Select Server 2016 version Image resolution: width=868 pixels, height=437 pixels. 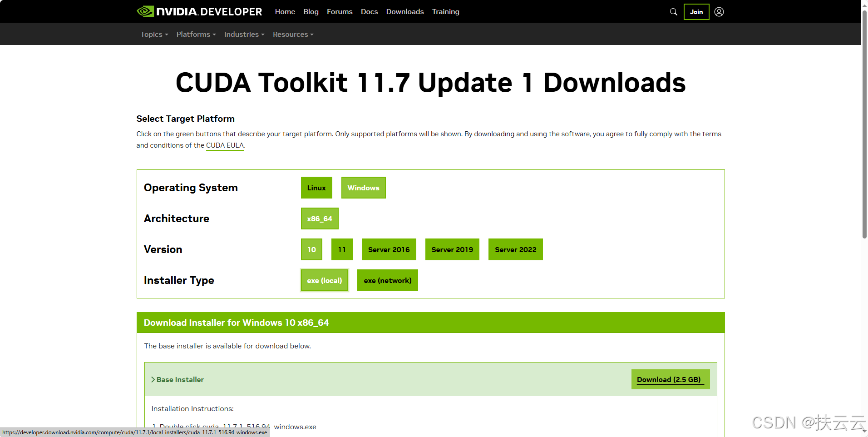click(x=389, y=249)
